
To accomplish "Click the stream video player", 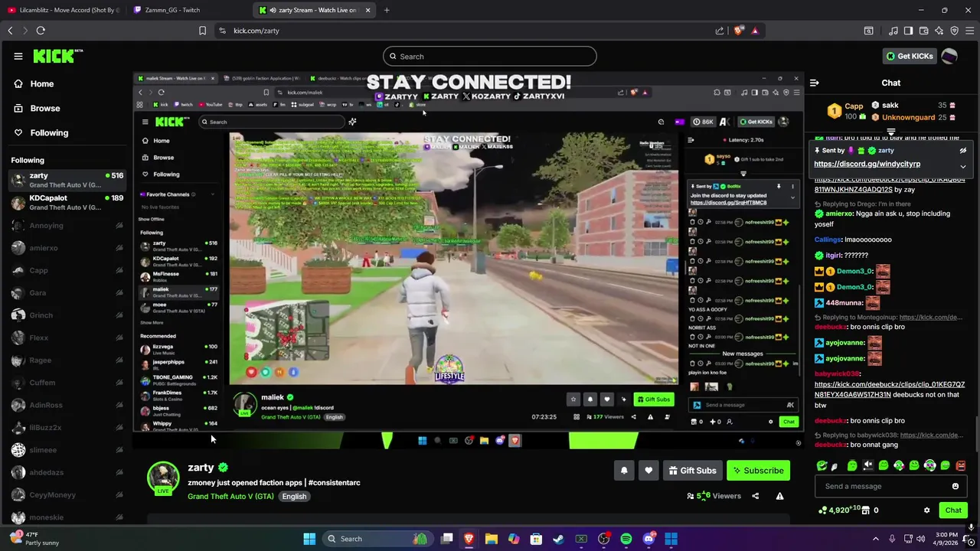I will [x=469, y=260].
